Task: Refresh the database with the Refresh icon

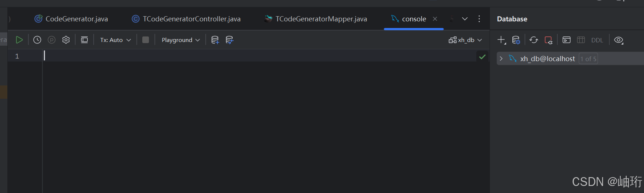Action: (x=534, y=40)
